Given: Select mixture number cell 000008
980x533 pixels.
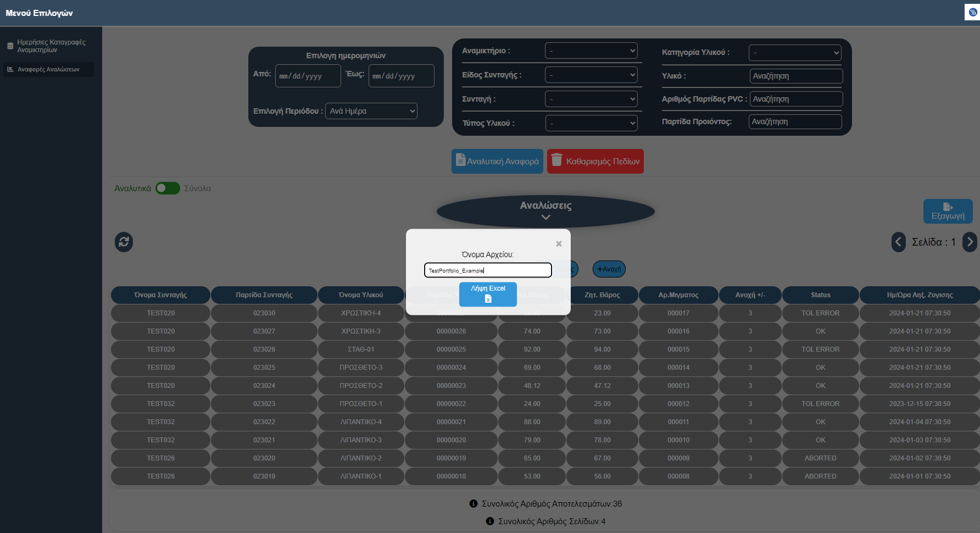Looking at the screenshot, I should pyautogui.click(x=678, y=476).
